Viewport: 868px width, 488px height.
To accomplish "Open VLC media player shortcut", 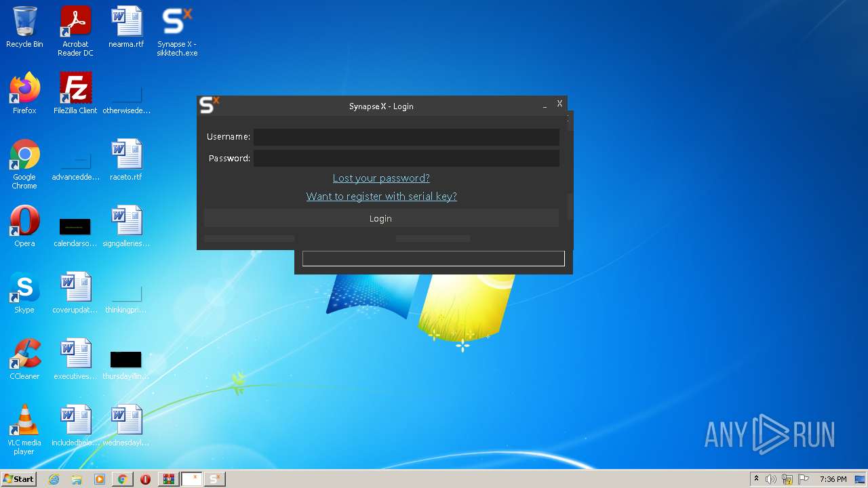I will 24,430.
